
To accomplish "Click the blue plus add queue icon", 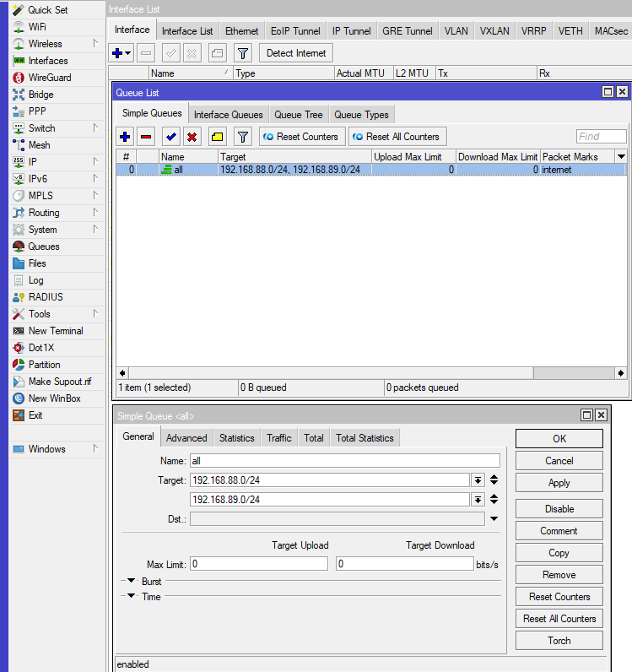I will point(125,137).
